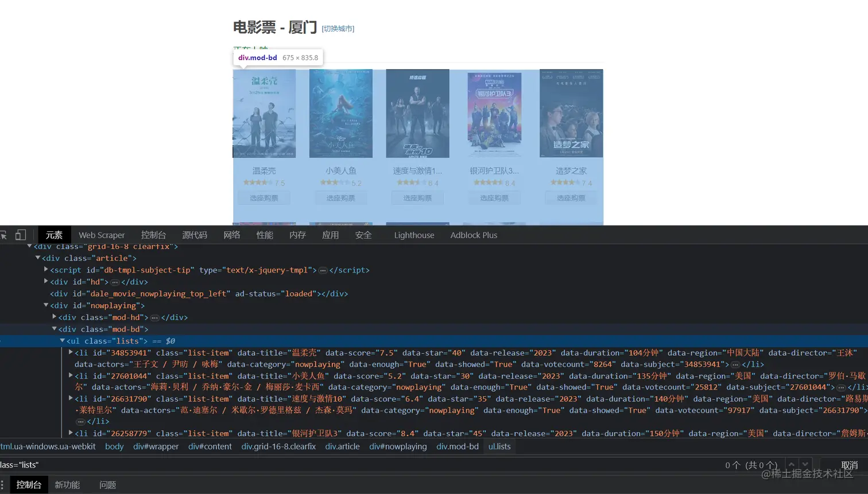Click the 银河护卫队3 movie poster

(x=494, y=114)
